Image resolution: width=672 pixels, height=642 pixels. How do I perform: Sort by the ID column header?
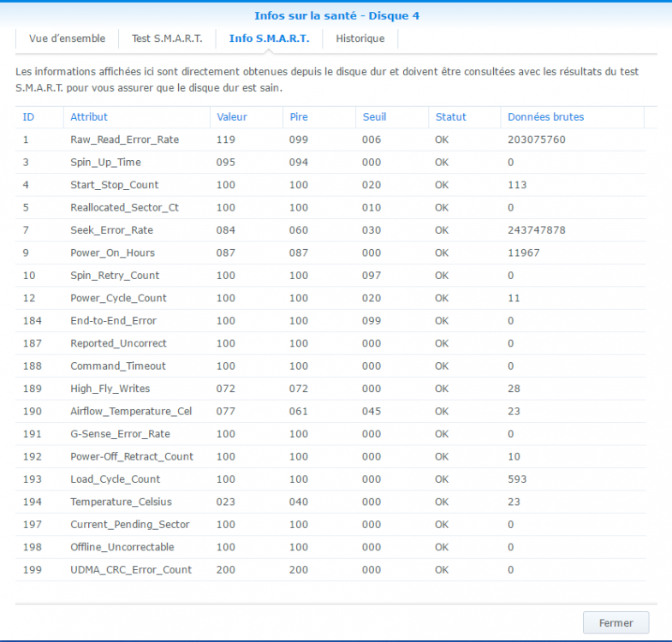[28, 117]
